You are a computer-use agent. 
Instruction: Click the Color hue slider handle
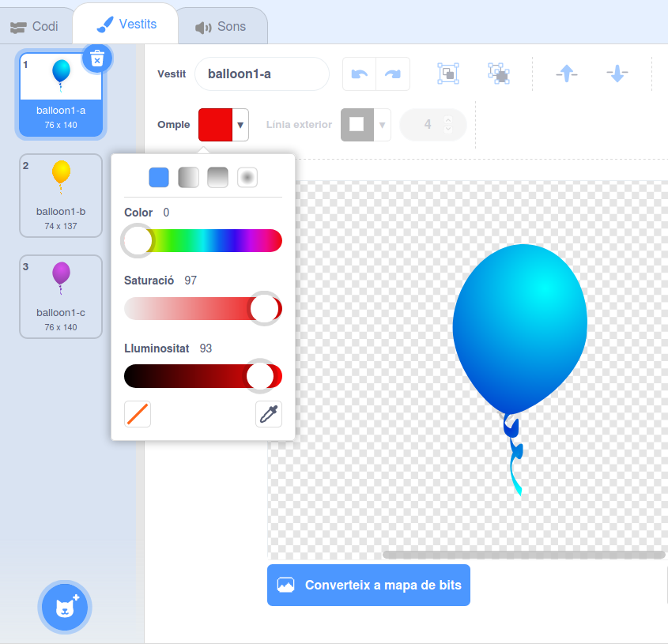pyautogui.click(x=138, y=241)
